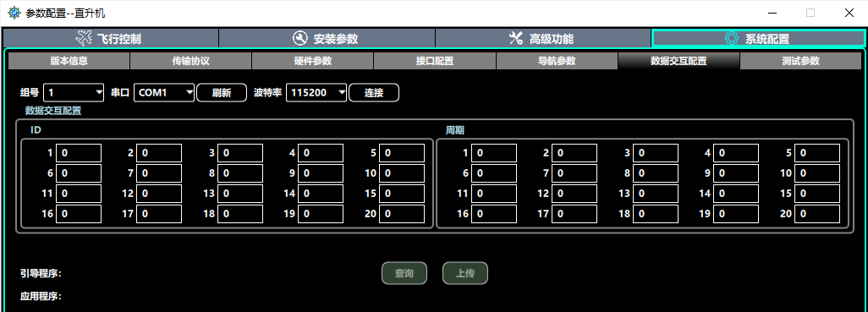Click the 周期 field number 15

[817, 194]
